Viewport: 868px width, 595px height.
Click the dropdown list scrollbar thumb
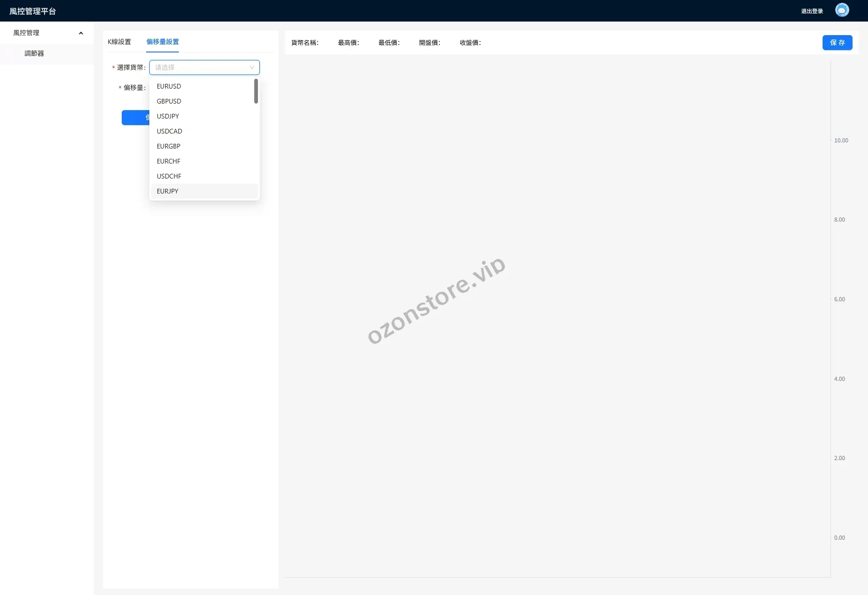tap(256, 91)
